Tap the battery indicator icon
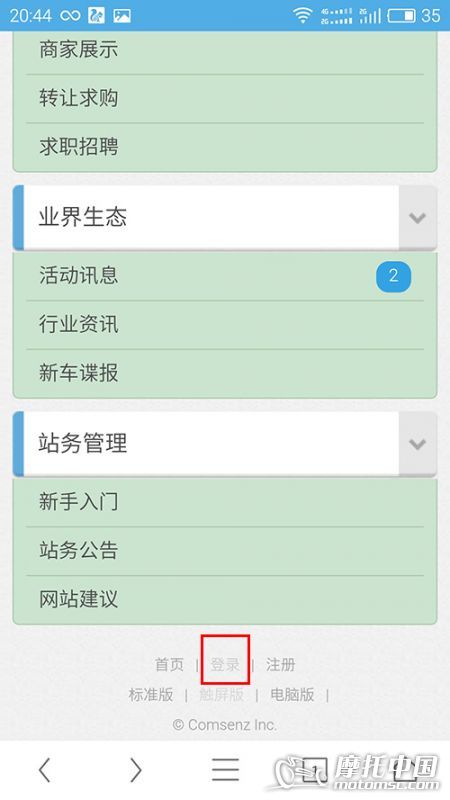This screenshot has width=450, height=800. [402, 15]
